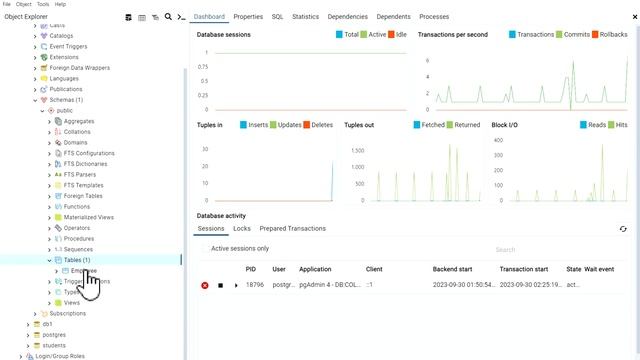Screen dimensions: 640x360
Task: Switch to the Dependents tab
Action: tap(393, 17)
